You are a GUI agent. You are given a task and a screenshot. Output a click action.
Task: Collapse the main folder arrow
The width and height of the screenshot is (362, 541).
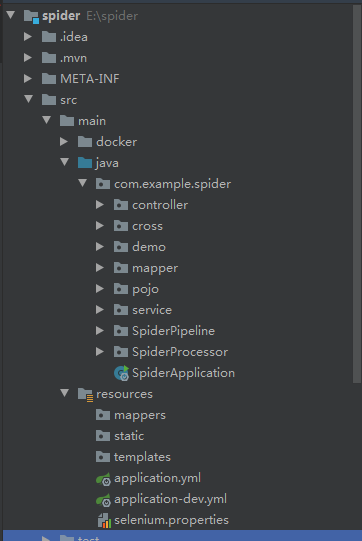(x=47, y=120)
